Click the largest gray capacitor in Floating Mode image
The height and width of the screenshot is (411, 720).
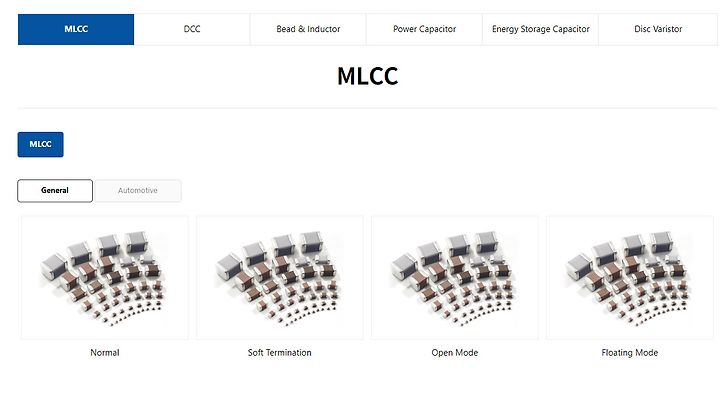pos(579,266)
